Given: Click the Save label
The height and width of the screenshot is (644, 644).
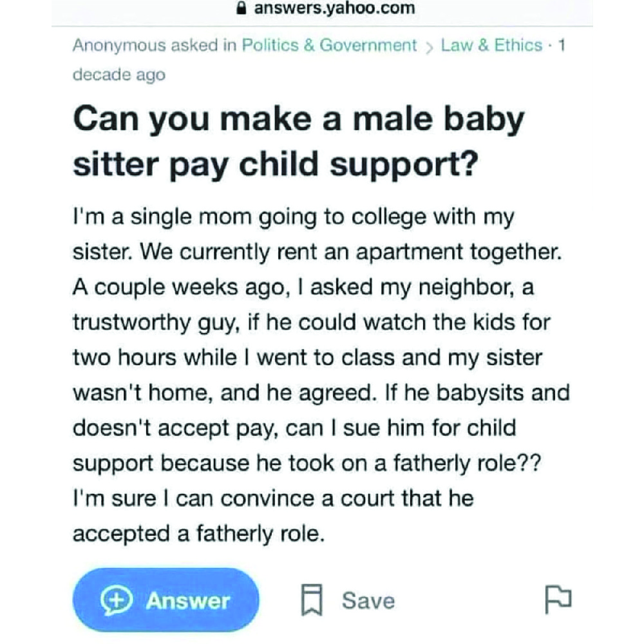Looking at the screenshot, I should point(368,601).
